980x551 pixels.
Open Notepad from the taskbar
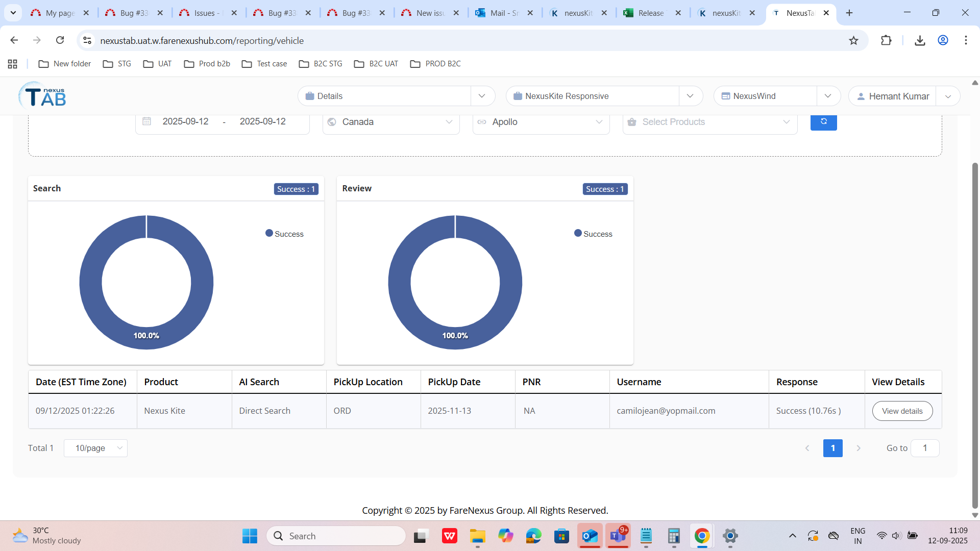click(646, 536)
